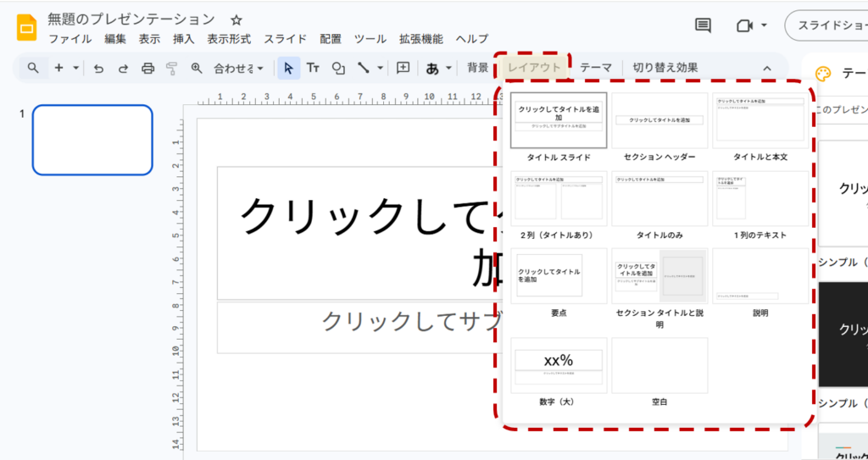Expand the video call dropdown arrow
The width and height of the screenshot is (868, 460).
click(764, 25)
